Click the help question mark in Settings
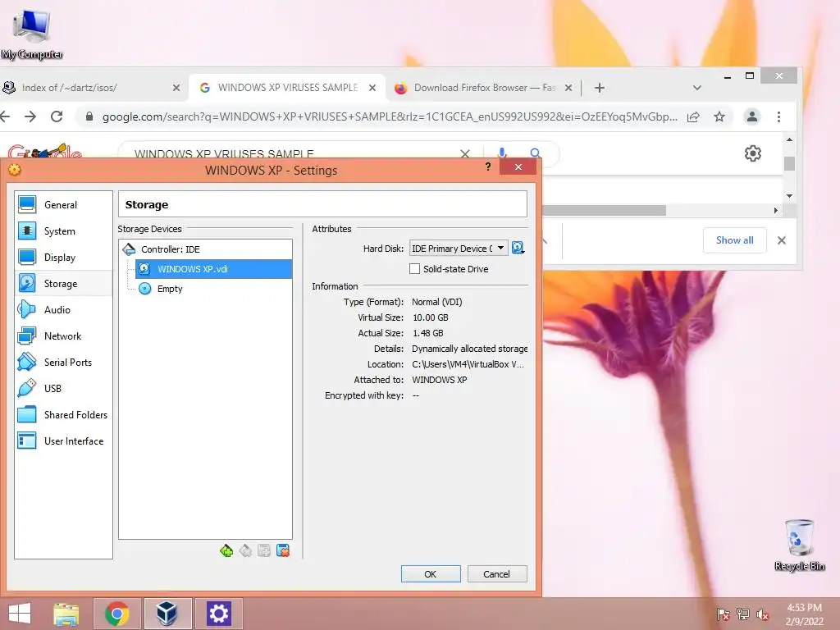 click(x=488, y=167)
